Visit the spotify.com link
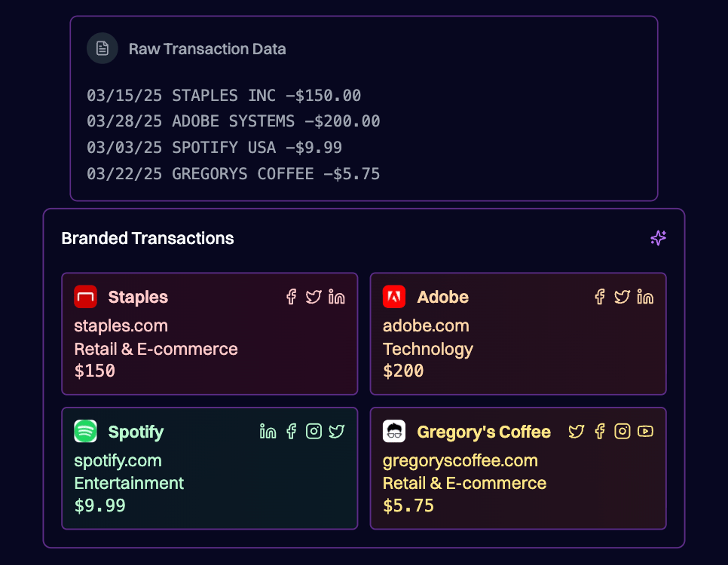Image resolution: width=728 pixels, height=565 pixels. [118, 460]
